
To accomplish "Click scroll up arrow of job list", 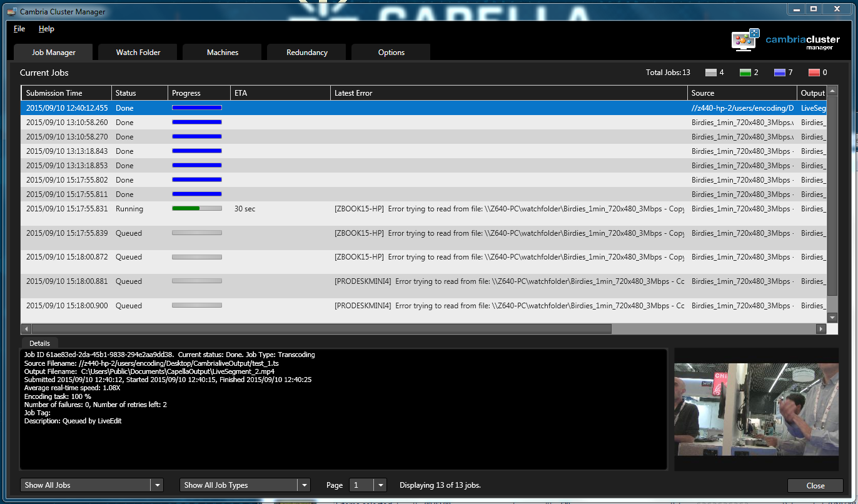I will coord(832,92).
